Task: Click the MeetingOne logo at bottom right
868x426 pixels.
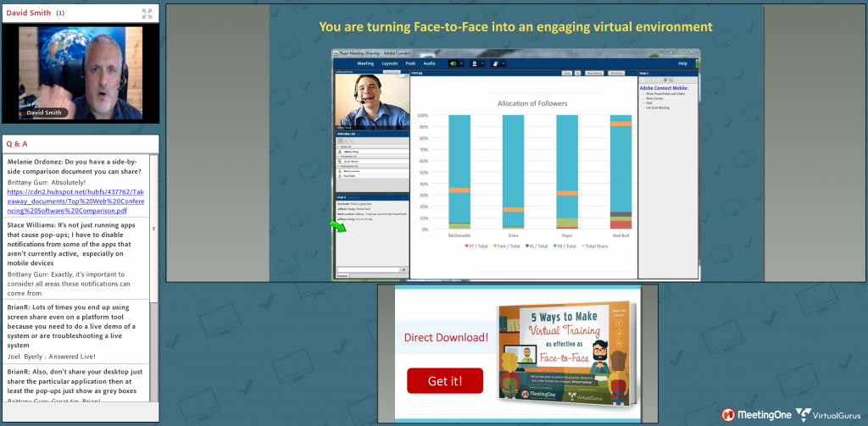Action: pyautogui.click(x=756, y=414)
